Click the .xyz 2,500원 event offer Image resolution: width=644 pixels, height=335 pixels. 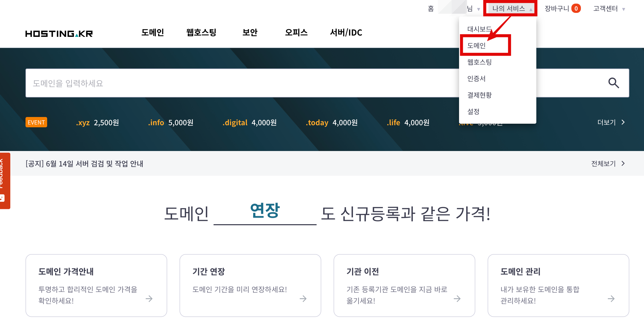(x=97, y=123)
